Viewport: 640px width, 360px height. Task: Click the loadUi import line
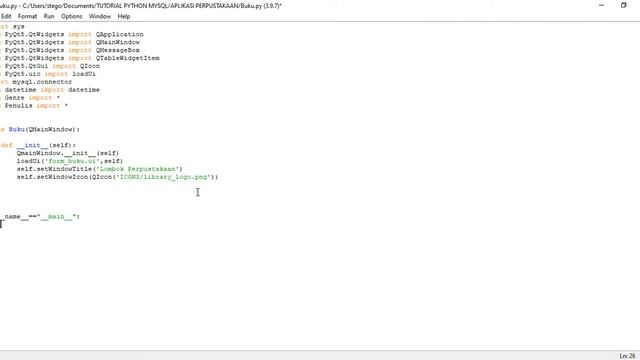point(48,74)
